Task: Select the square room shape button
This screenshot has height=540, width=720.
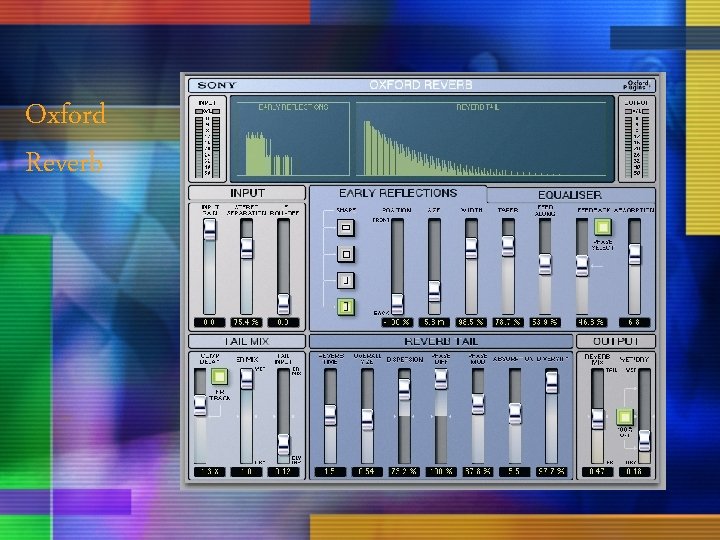Action: coord(346,254)
